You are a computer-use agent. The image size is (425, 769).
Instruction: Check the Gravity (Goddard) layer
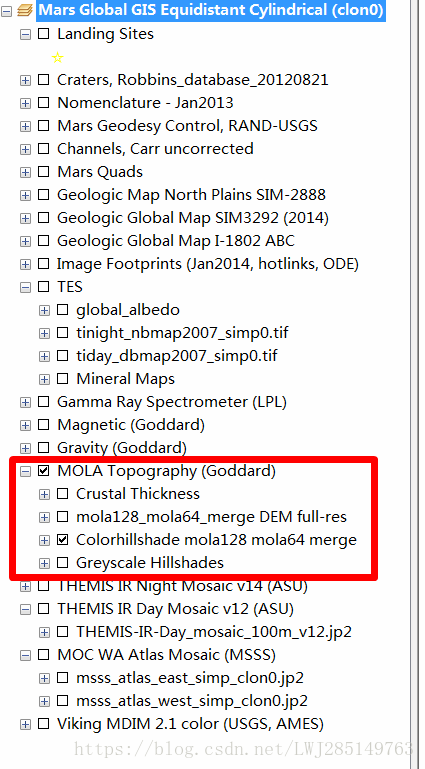tap(44, 449)
